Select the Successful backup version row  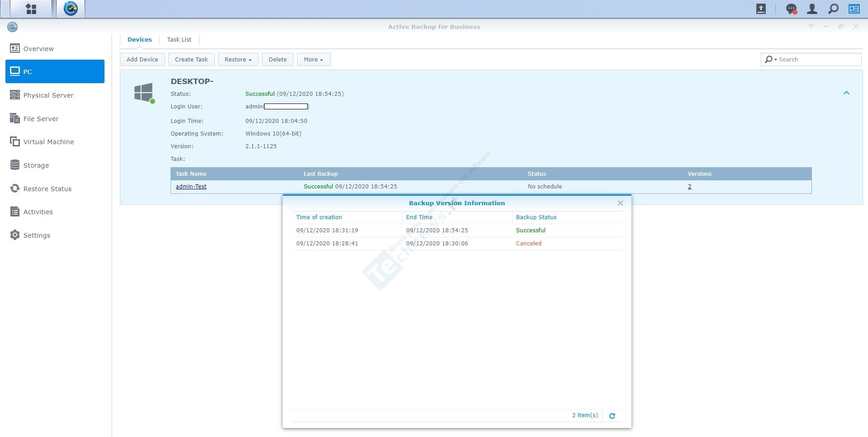coord(457,230)
